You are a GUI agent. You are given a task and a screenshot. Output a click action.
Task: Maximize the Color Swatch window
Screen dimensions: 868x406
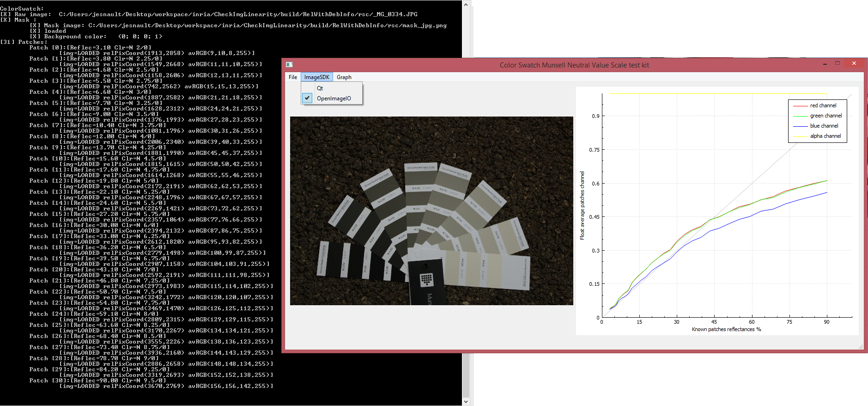coord(838,63)
